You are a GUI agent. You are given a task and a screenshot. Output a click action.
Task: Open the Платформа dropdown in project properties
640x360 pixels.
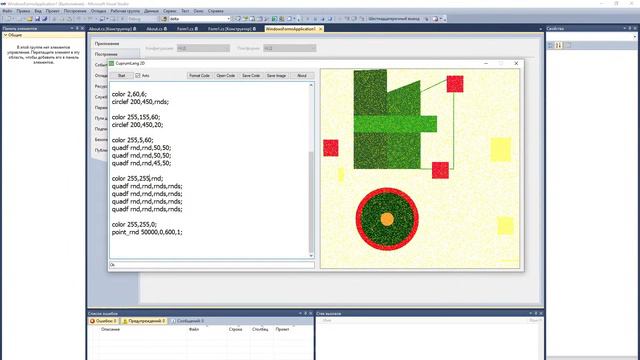click(x=289, y=48)
